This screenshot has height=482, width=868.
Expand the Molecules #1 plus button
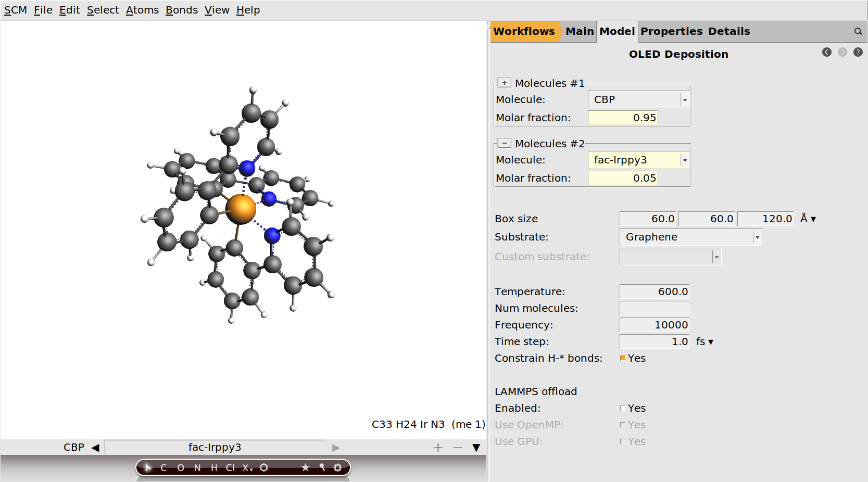[x=504, y=83]
